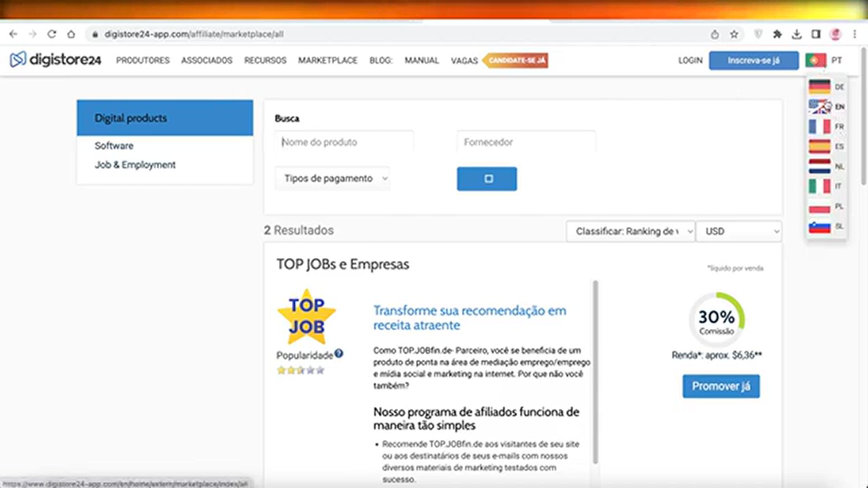868x488 pixels.
Task: Go back with browser back arrow
Action: coord(13,34)
